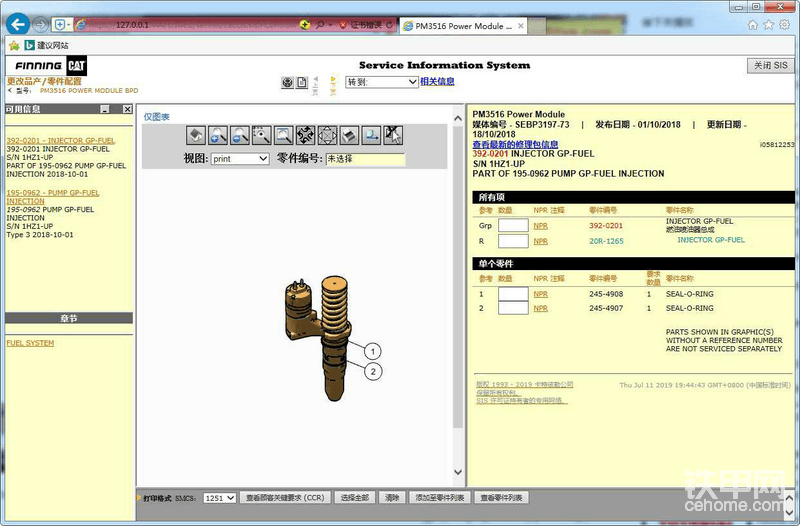The image size is (800, 526).
Task: Click quantity box for 20R-1265 row
Action: [513, 241]
